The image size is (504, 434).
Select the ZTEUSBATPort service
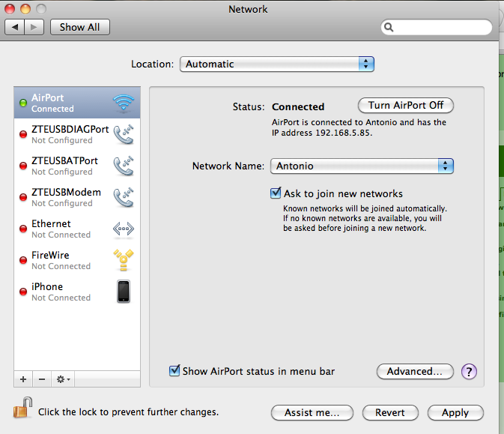77,166
